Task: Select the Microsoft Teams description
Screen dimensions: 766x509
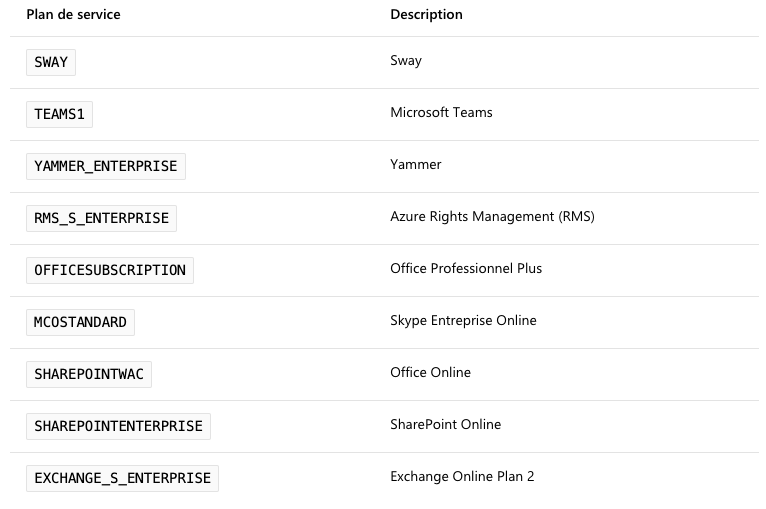Action: coord(441,112)
